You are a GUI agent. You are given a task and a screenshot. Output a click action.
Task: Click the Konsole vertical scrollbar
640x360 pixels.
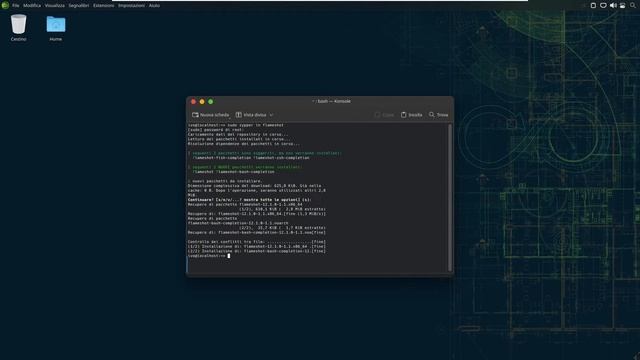tap(450, 198)
